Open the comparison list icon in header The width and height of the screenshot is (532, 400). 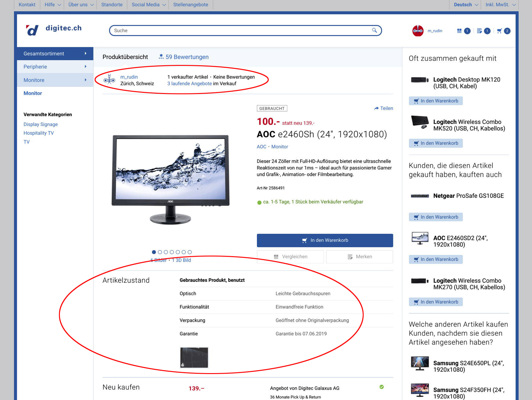point(459,31)
